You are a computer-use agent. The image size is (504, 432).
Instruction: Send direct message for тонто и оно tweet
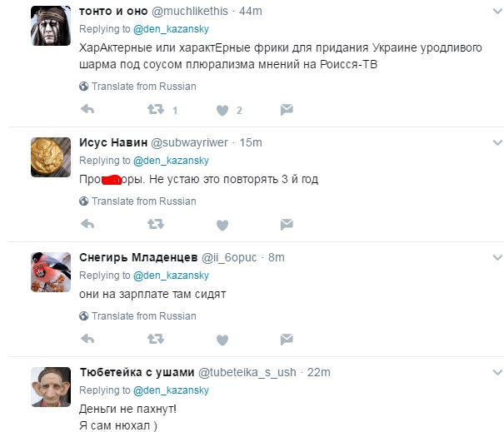[x=287, y=110]
